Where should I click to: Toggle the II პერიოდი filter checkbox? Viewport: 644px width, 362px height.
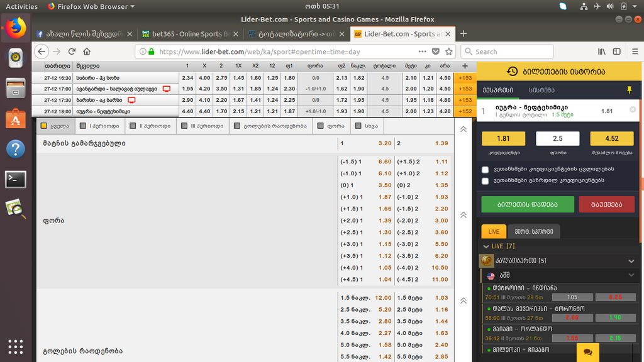tap(133, 126)
